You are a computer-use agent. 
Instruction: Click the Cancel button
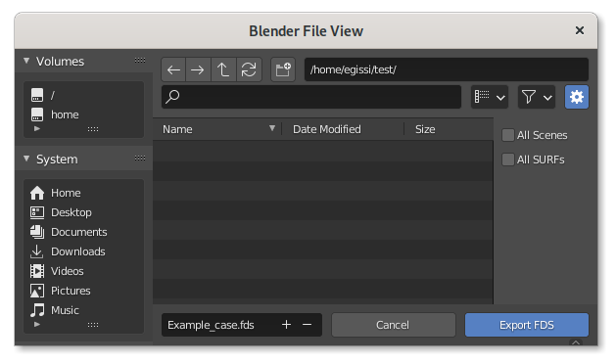coord(393,325)
